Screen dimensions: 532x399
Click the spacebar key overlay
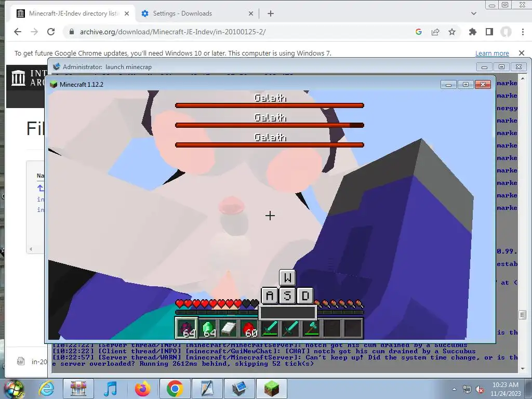tap(288, 313)
